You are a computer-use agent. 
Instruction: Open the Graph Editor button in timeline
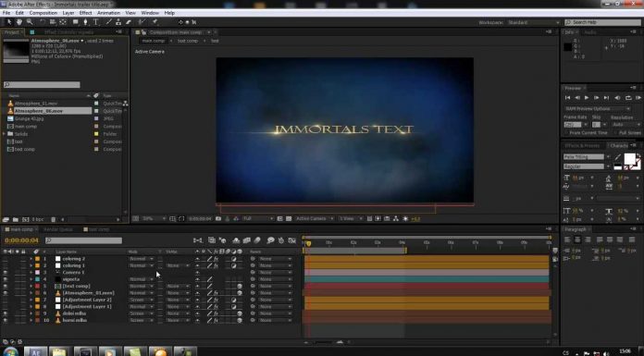(x=292, y=240)
